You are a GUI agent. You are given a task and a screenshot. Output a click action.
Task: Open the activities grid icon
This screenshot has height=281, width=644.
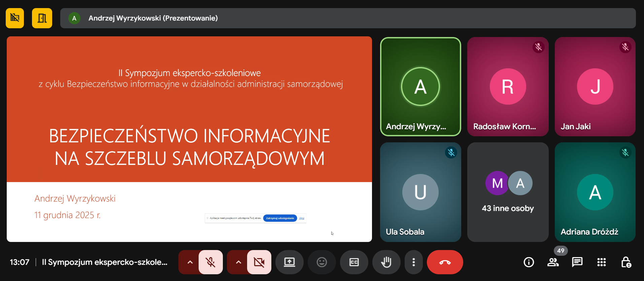[x=601, y=262]
